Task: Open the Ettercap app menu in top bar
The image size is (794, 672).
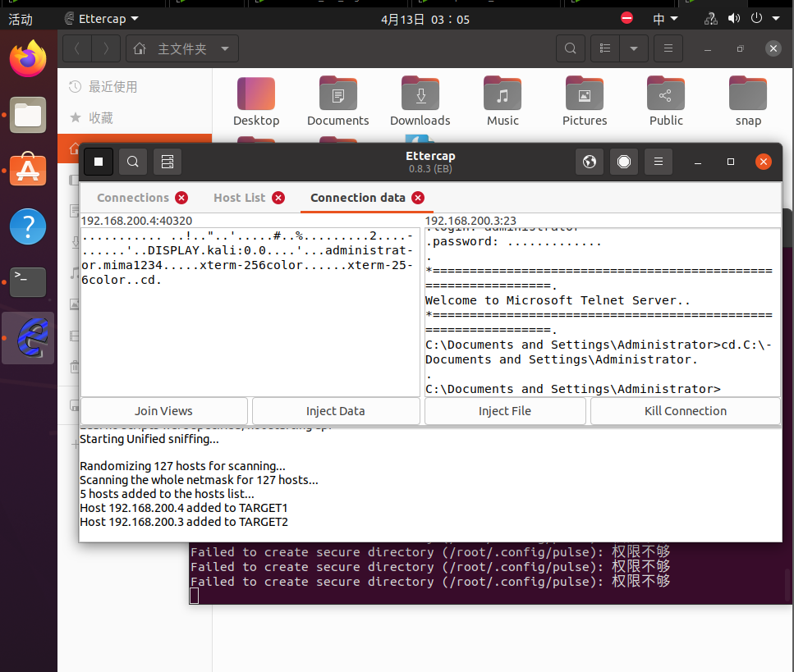Action: coord(101,19)
